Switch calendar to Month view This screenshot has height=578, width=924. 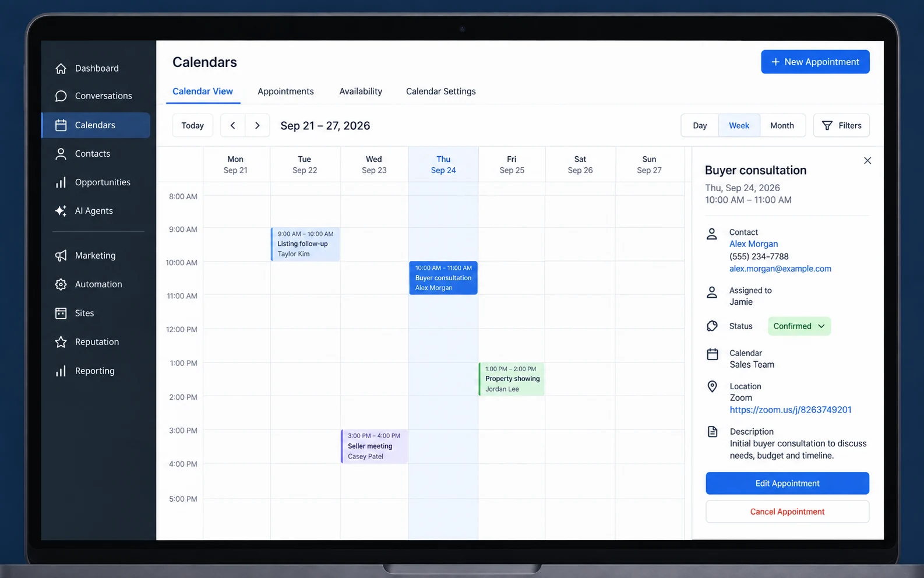pos(782,125)
